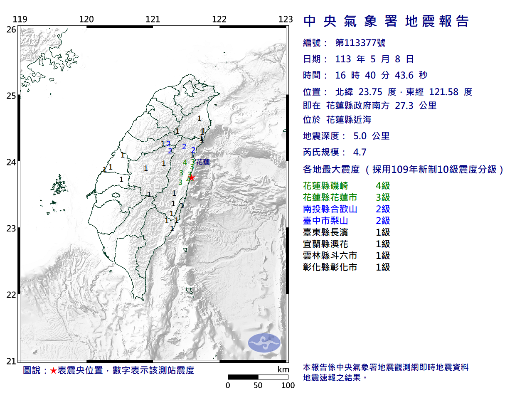This screenshot has height=399, width=532.
Task: Click the longitude label 121 above map
Action: (153, 19)
